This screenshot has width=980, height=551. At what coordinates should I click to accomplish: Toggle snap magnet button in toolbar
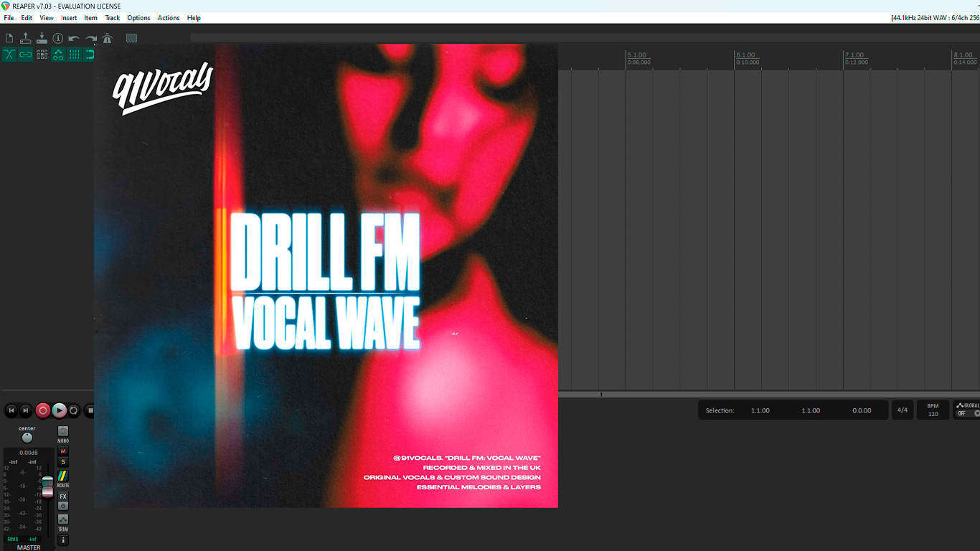coord(90,55)
